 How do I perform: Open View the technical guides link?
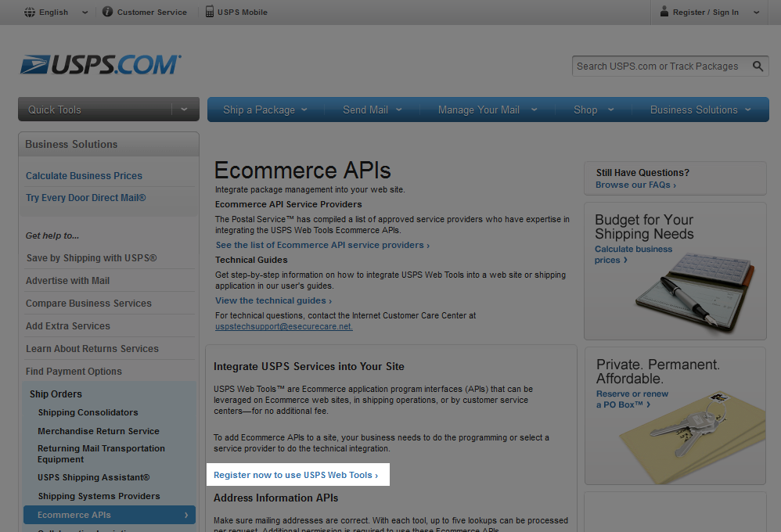pyautogui.click(x=273, y=300)
